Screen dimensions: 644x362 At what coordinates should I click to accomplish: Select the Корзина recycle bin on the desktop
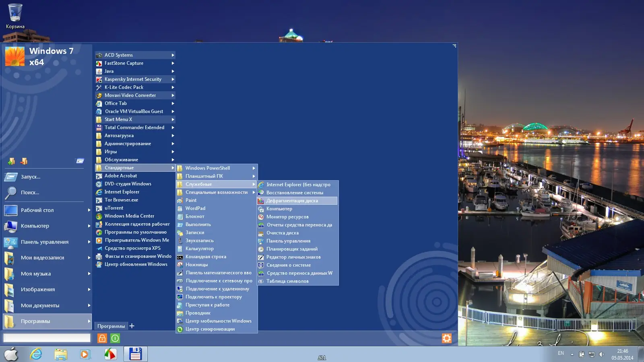[x=15, y=16]
